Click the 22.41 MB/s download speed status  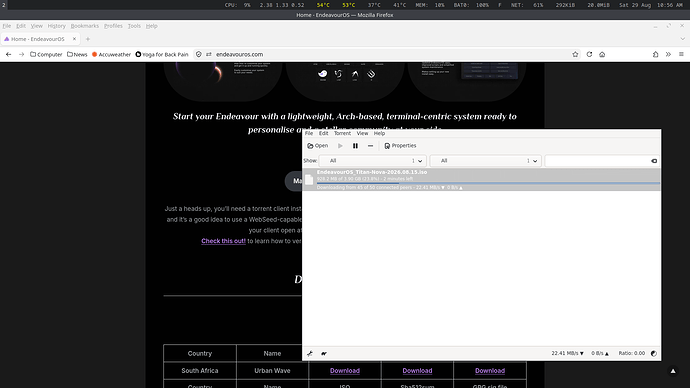[x=567, y=353]
